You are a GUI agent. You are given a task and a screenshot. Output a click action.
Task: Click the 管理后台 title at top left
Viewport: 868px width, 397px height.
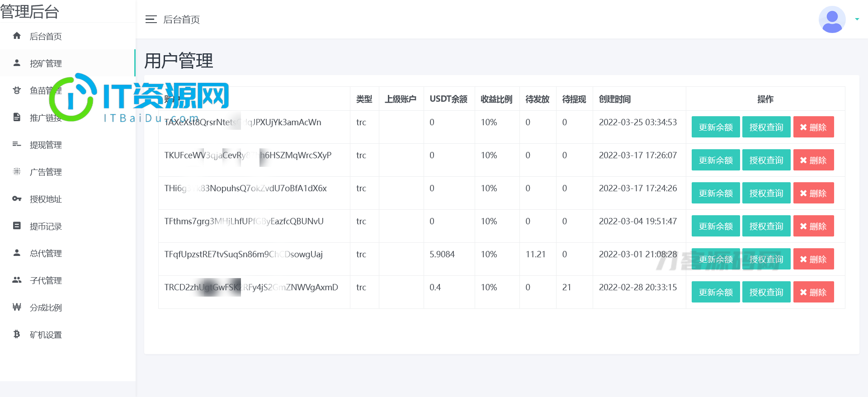[x=29, y=11]
